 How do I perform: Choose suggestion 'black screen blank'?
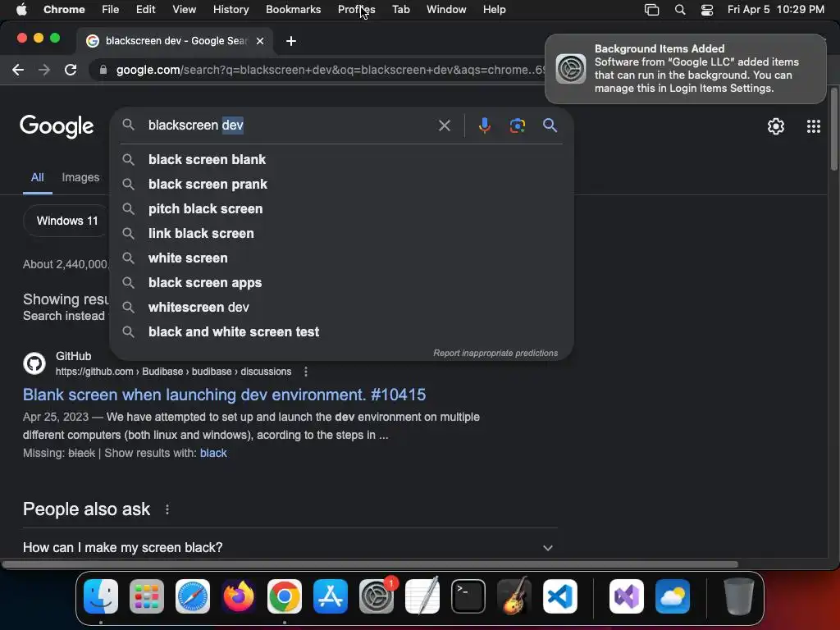point(341,160)
